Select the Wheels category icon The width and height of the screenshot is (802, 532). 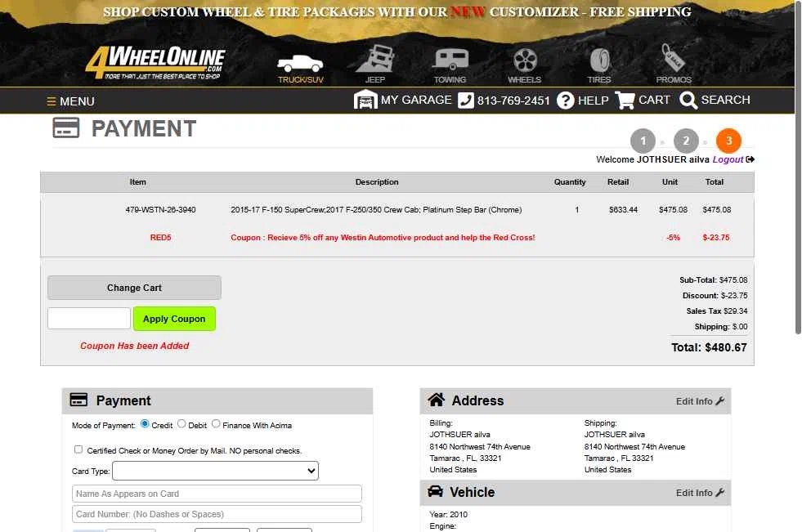click(x=525, y=60)
